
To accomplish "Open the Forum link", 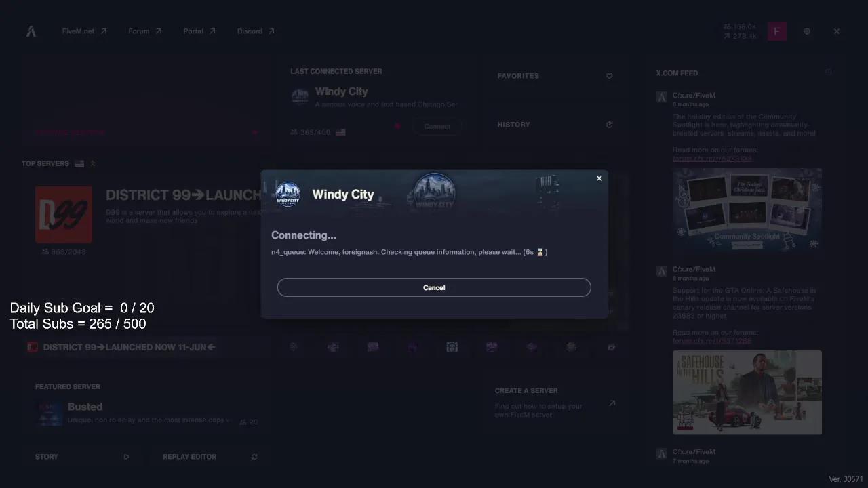I will 145,31.
